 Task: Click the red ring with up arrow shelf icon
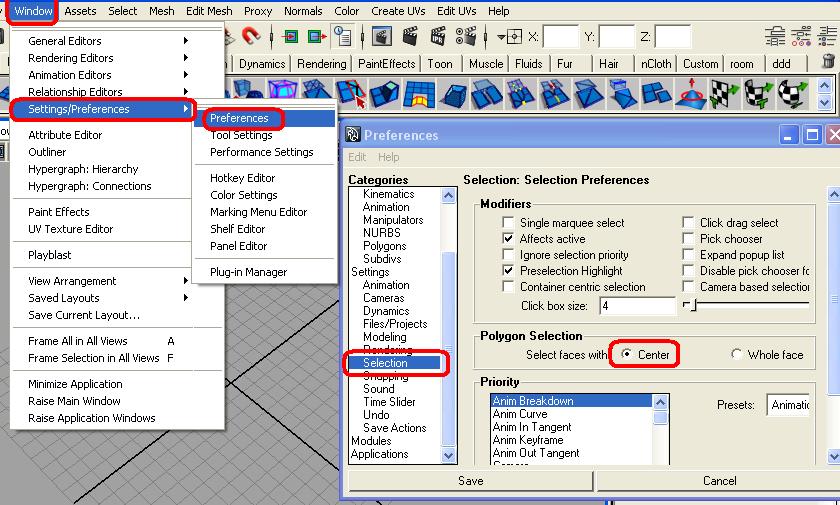point(691,93)
